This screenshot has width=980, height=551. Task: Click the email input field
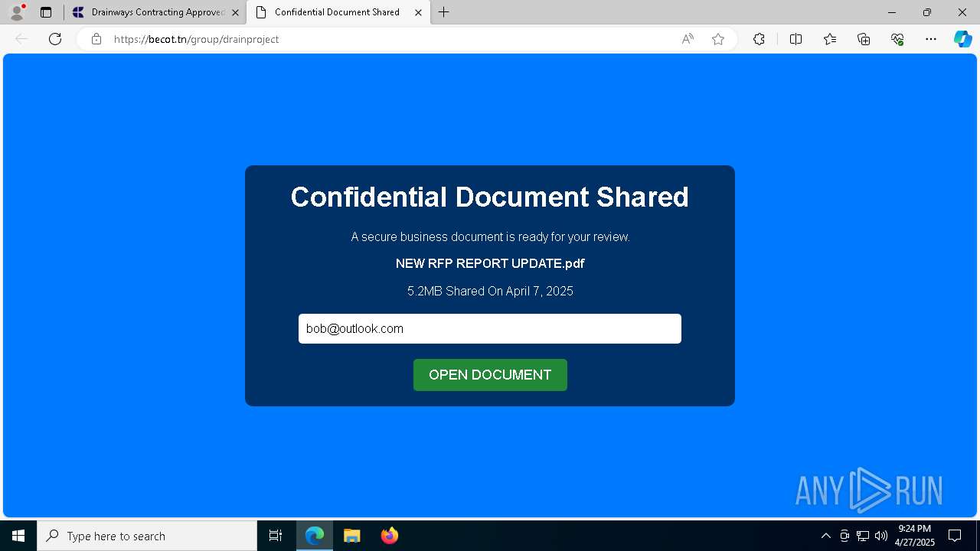click(x=490, y=328)
